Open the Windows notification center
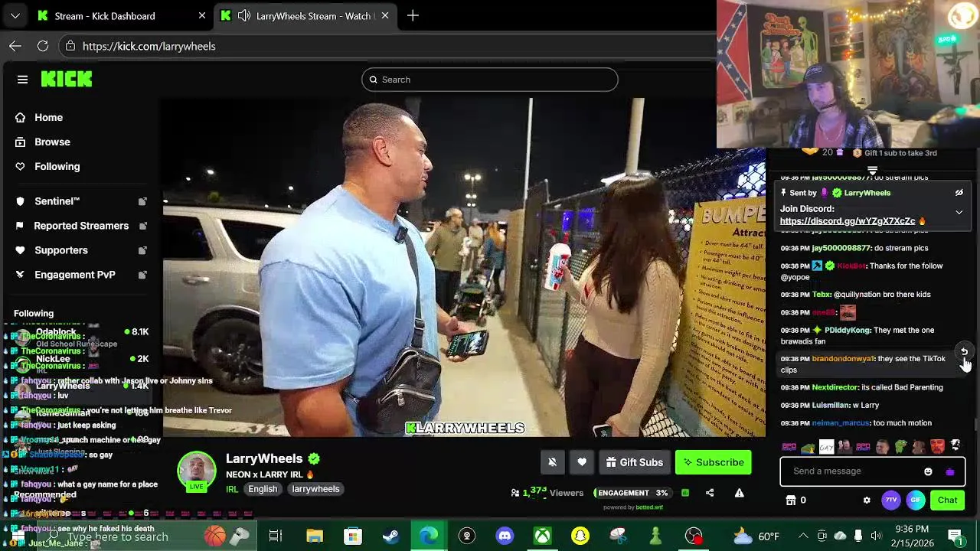This screenshot has height=551, width=980. tap(955, 536)
